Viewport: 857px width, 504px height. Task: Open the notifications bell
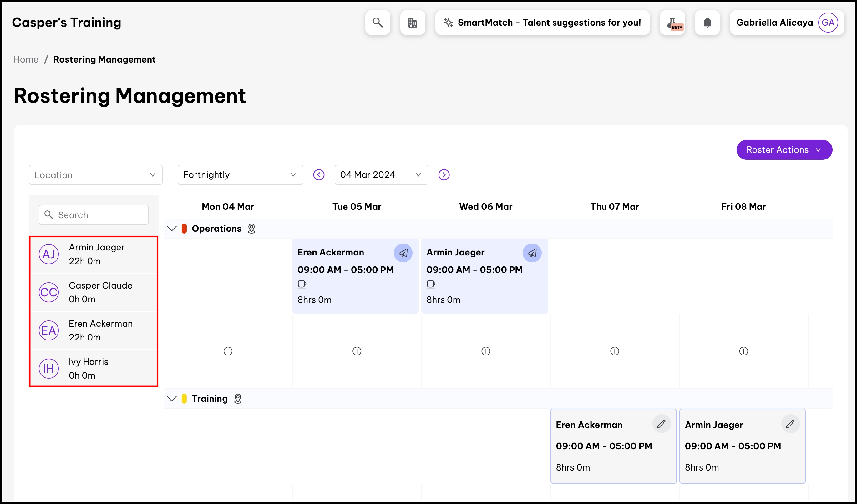click(707, 23)
